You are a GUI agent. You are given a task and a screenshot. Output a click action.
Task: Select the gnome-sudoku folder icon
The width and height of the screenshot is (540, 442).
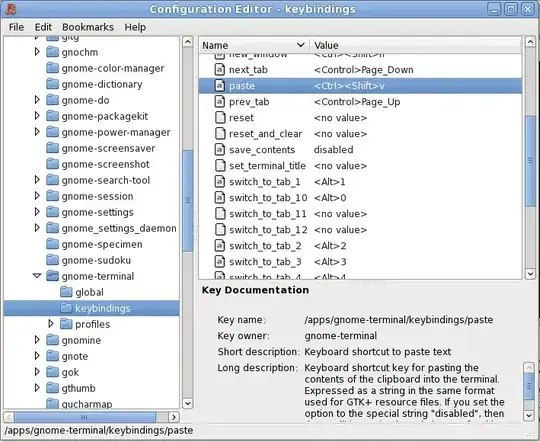52,260
